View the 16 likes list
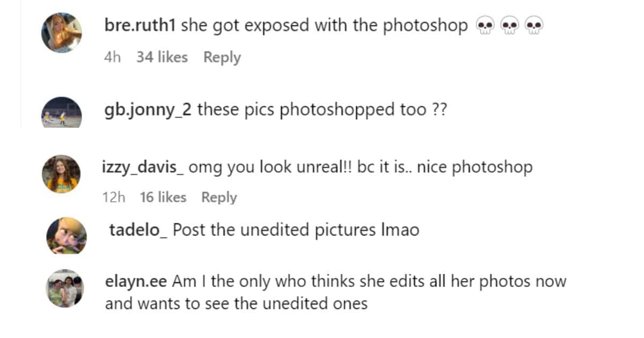Screen dimensions: 644x338 coord(163,197)
